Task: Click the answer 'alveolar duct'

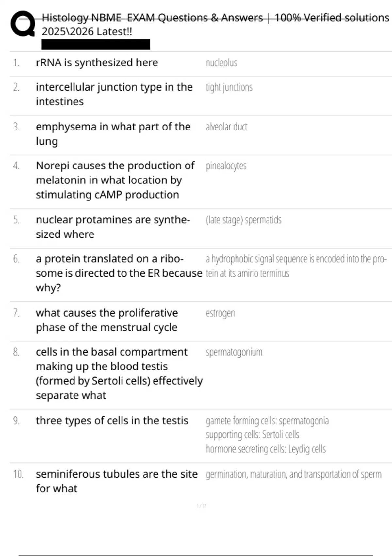Action: point(226,127)
